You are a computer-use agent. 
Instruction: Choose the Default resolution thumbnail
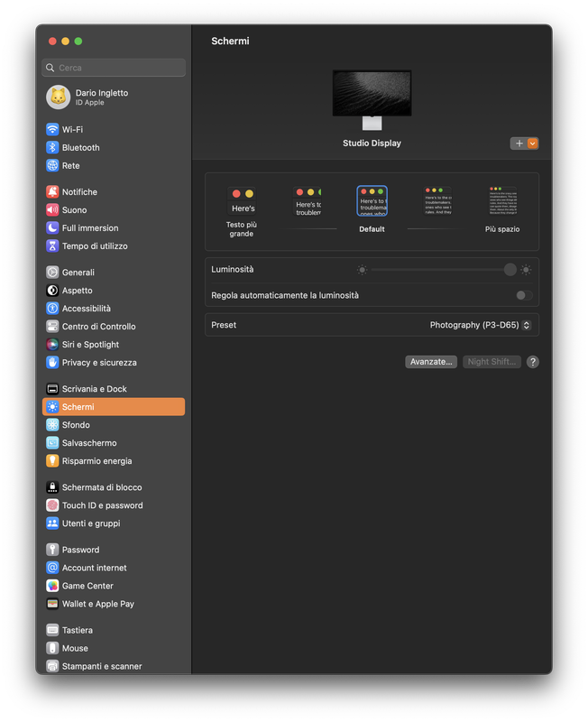pos(372,201)
